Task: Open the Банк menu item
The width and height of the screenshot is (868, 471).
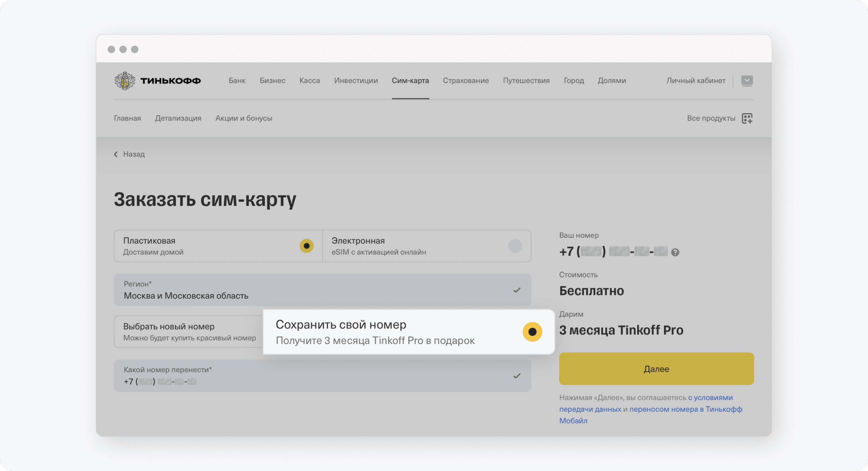Action: coord(237,81)
